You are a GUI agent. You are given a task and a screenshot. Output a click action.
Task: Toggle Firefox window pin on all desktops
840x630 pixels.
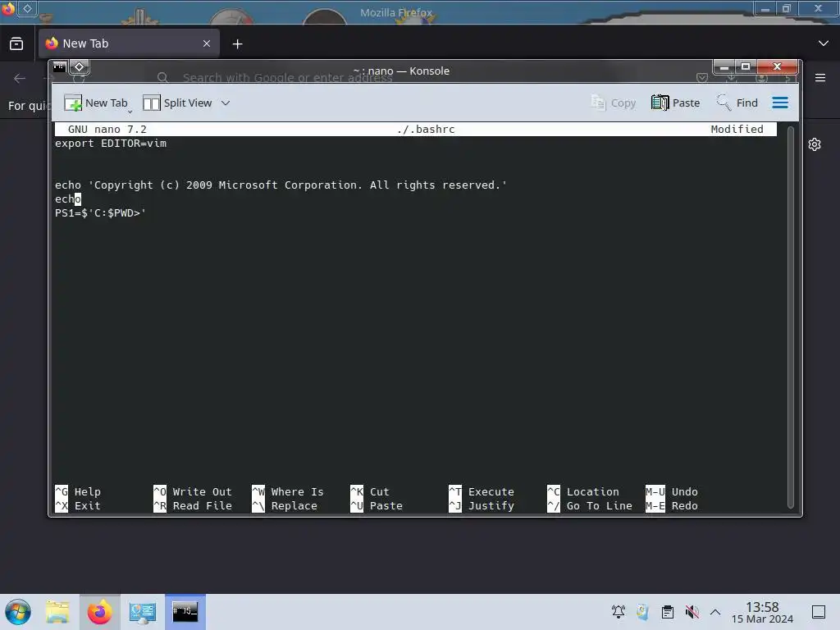[x=27, y=8]
